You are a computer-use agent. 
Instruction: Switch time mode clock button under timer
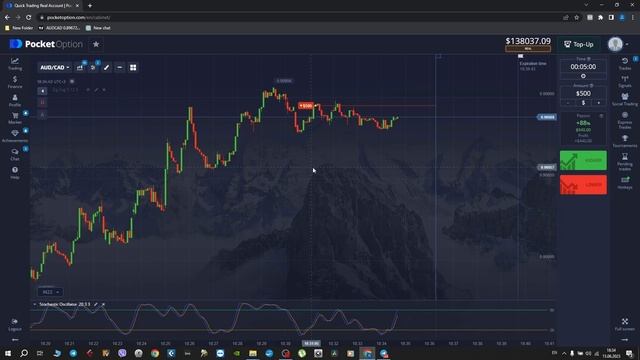click(x=583, y=76)
